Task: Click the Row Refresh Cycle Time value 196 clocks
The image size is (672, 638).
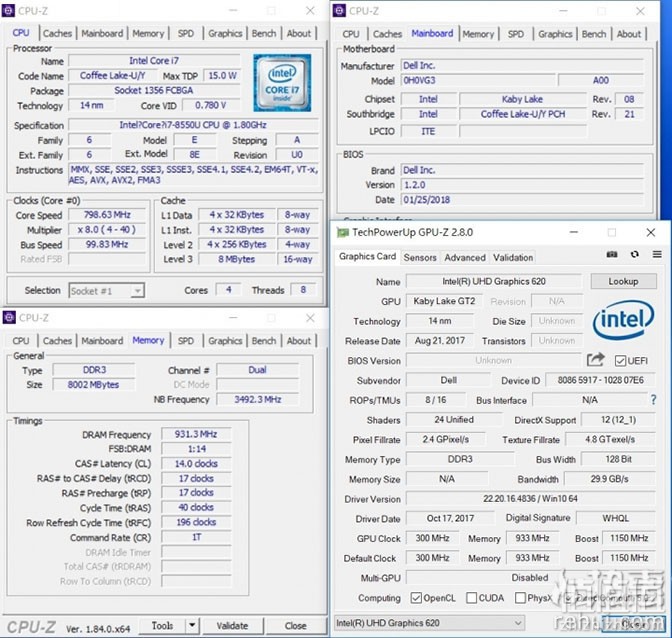Action: coord(196,522)
